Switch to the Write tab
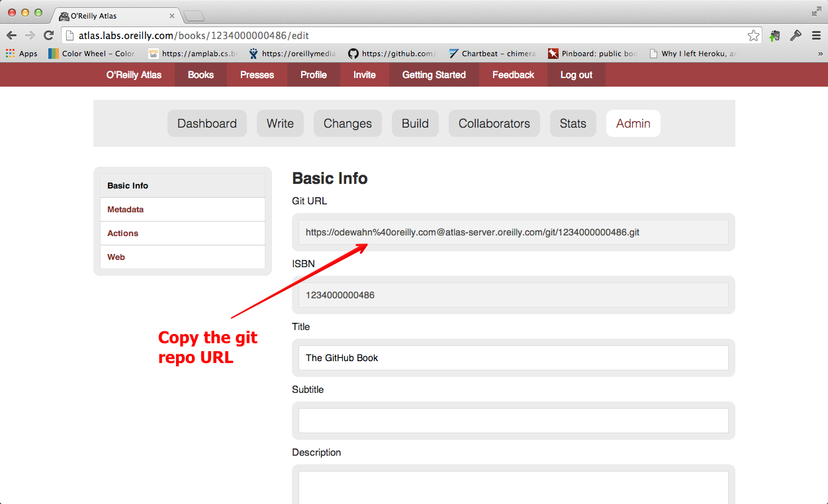Image resolution: width=828 pixels, height=504 pixels. point(280,123)
